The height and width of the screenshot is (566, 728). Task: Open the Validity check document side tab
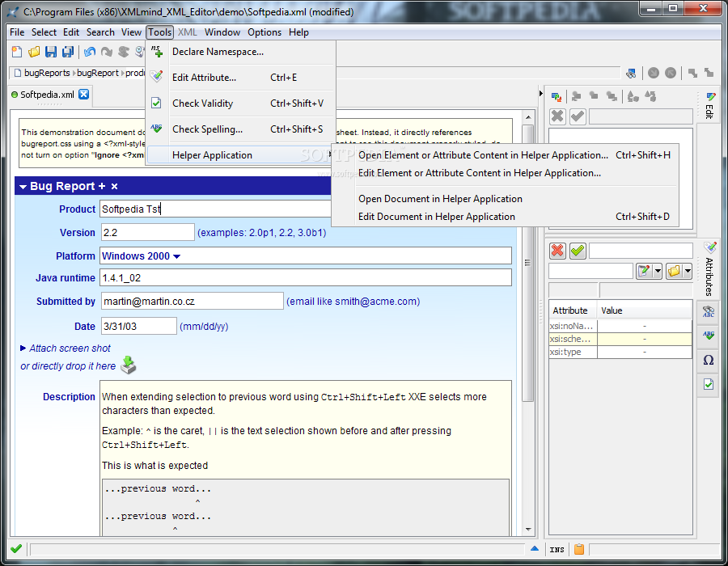709,384
